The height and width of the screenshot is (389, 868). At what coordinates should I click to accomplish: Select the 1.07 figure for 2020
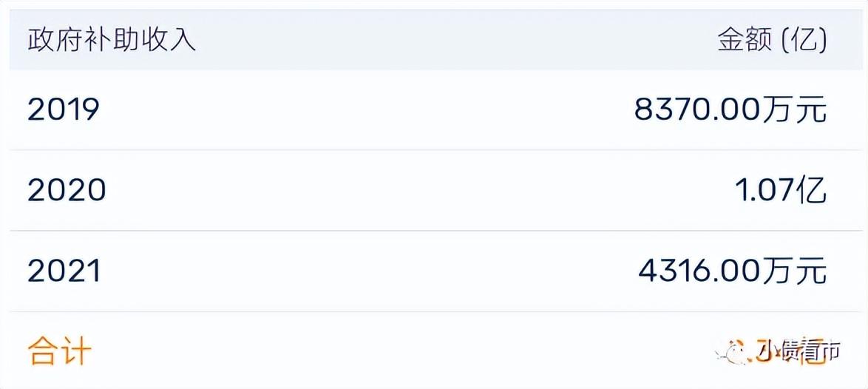click(x=765, y=191)
